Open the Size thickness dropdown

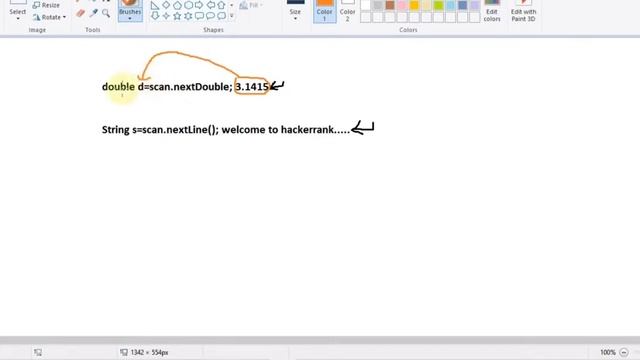click(x=295, y=11)
